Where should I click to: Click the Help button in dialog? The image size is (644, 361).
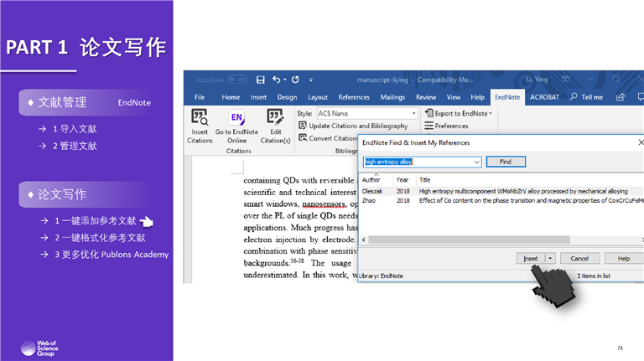click(x=624, y=259)
